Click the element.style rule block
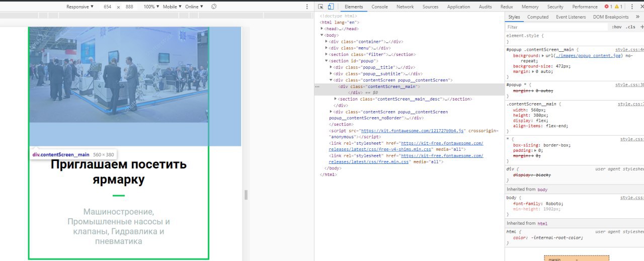This screenshot has width=644, height=261. pyautogui.click(x=574, y=39)
